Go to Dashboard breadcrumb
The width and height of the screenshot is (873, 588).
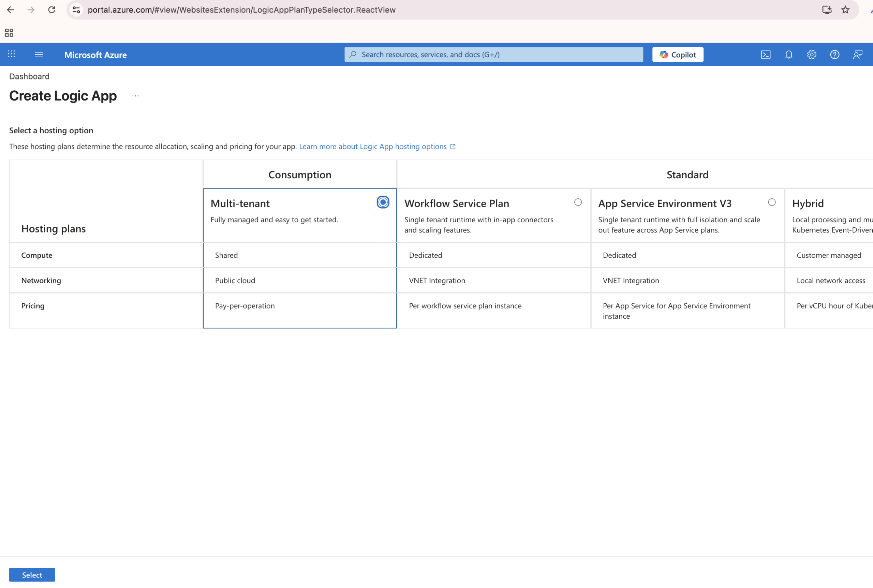pyautogui.click(x=29, y=76)
